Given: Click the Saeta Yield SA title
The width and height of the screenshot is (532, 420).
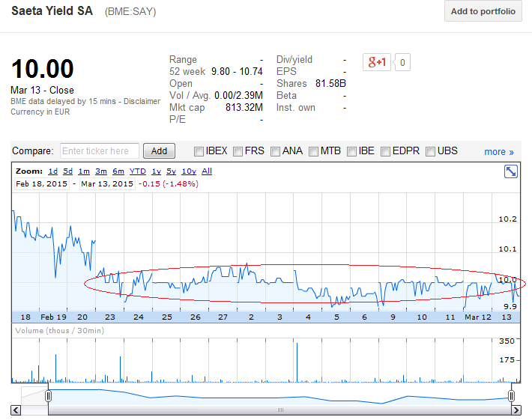Looking at the screenshot, I should (52, 10).
